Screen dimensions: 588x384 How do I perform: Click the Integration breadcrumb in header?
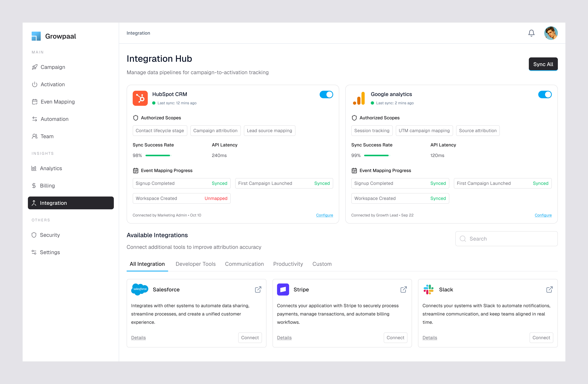(138, 33)
